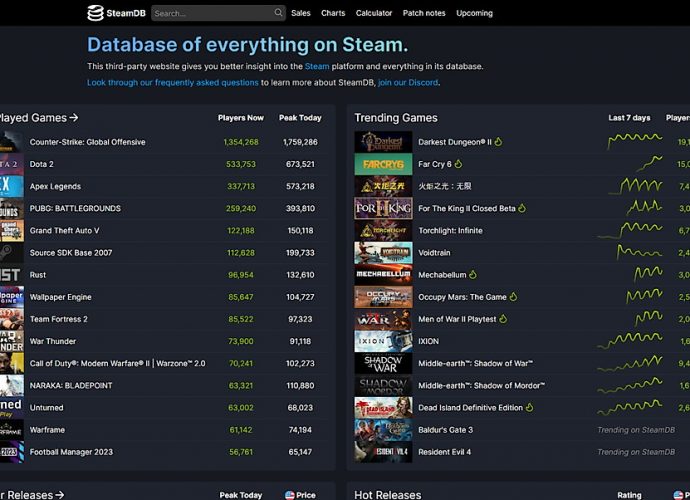Click flame icon next to Far Cry 6
This screenshot has height=500, width=690.
click(459, 164)
